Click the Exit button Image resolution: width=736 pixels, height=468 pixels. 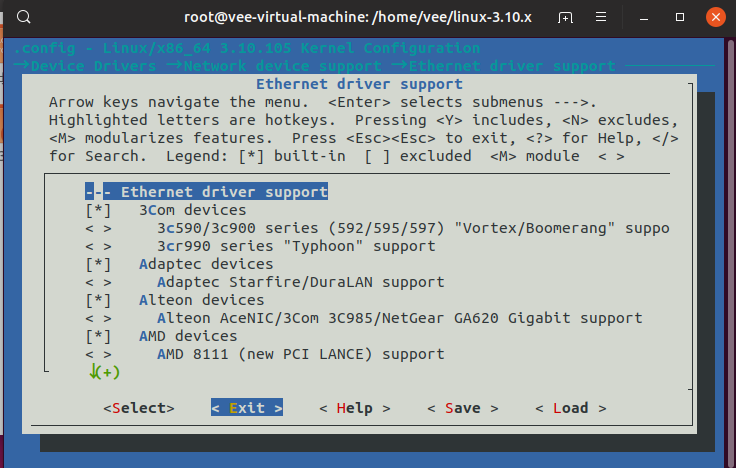click(247, 408)
